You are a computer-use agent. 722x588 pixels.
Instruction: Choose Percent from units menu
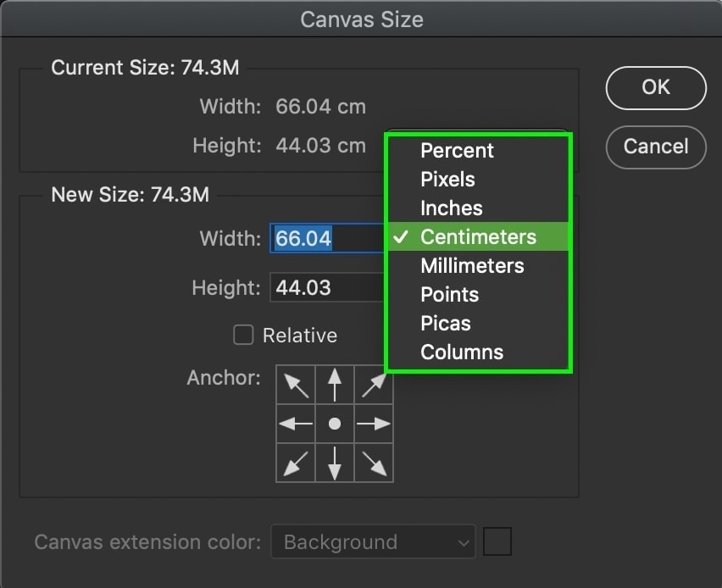(x=479, y=151)
